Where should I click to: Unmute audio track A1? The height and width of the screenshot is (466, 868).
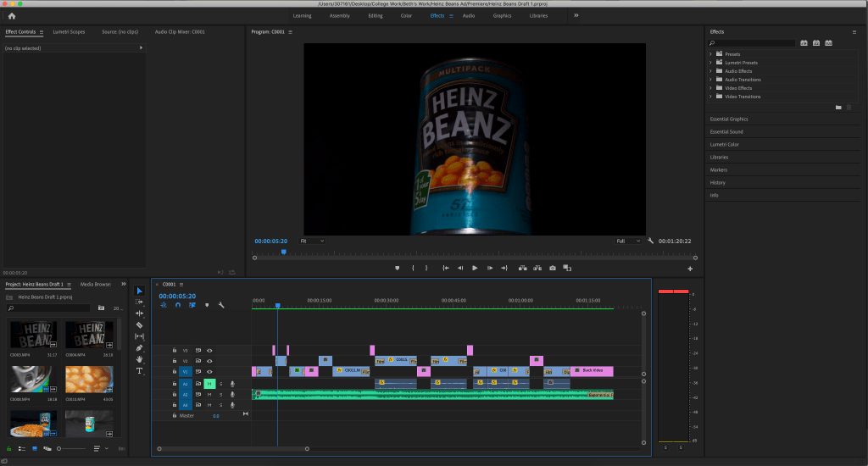[x=209, y=384]
